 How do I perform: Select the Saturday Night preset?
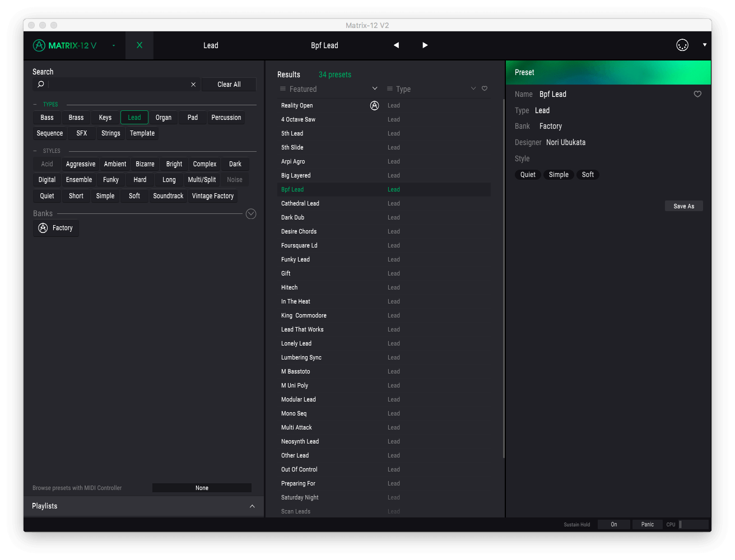[384, 497]
